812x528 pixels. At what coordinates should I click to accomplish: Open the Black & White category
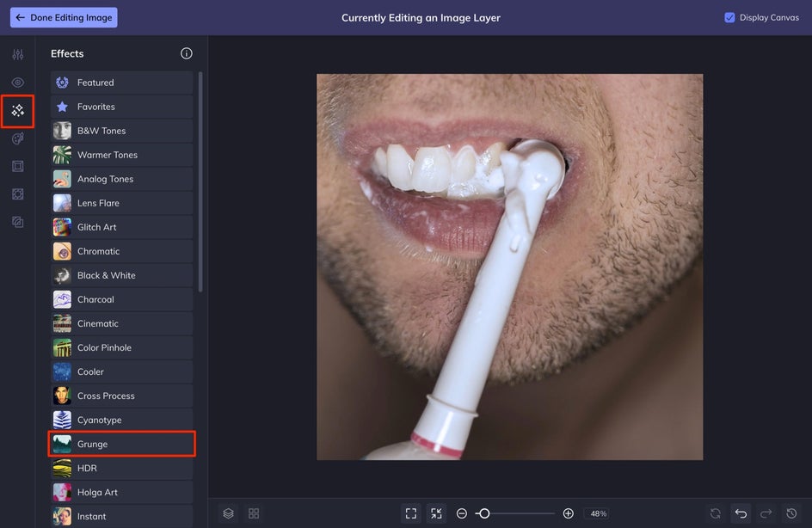click(x=121, y=275)
